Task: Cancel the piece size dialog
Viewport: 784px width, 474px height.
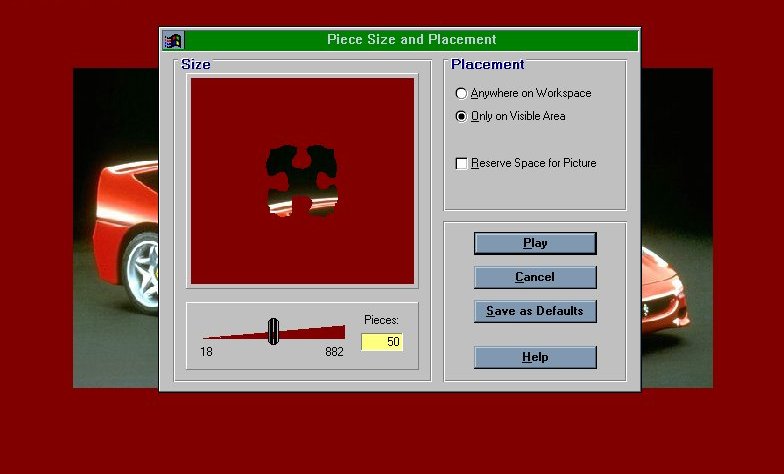Action: click(x=535, y=277)
